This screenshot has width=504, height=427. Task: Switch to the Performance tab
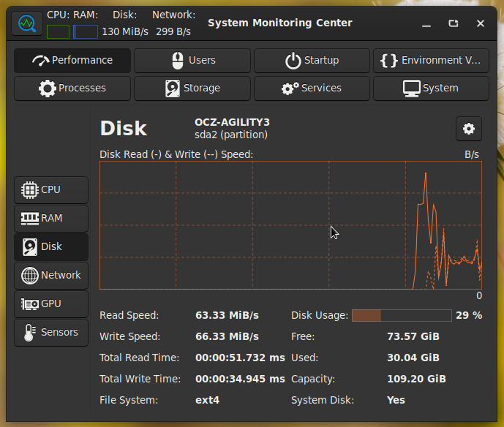point(72,61)
